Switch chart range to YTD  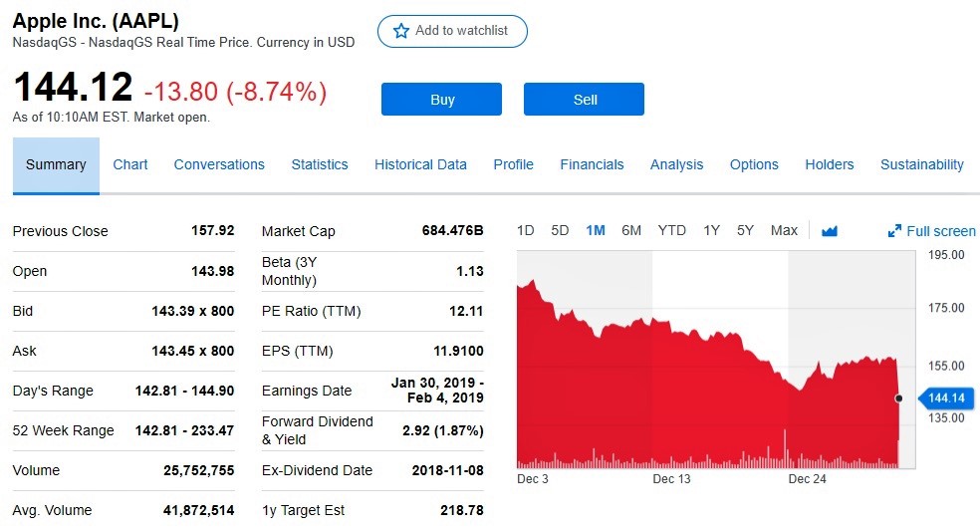click(x=672, y=230)
